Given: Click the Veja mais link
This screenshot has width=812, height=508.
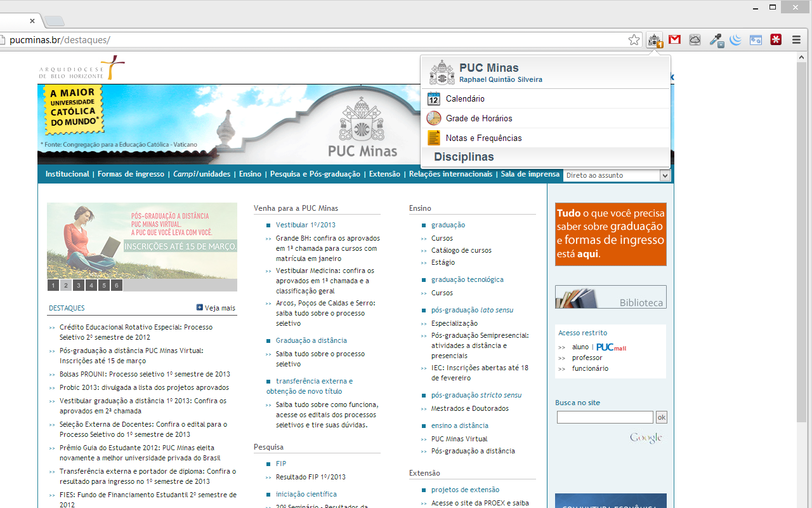Looking at the screenshot, I should coord(220,308).
